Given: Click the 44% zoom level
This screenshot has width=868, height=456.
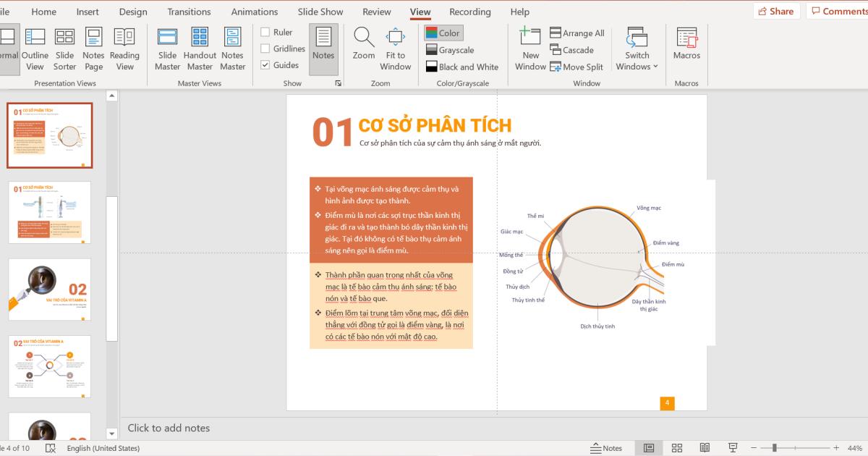Looking at the screenshot, I should 854,448.
